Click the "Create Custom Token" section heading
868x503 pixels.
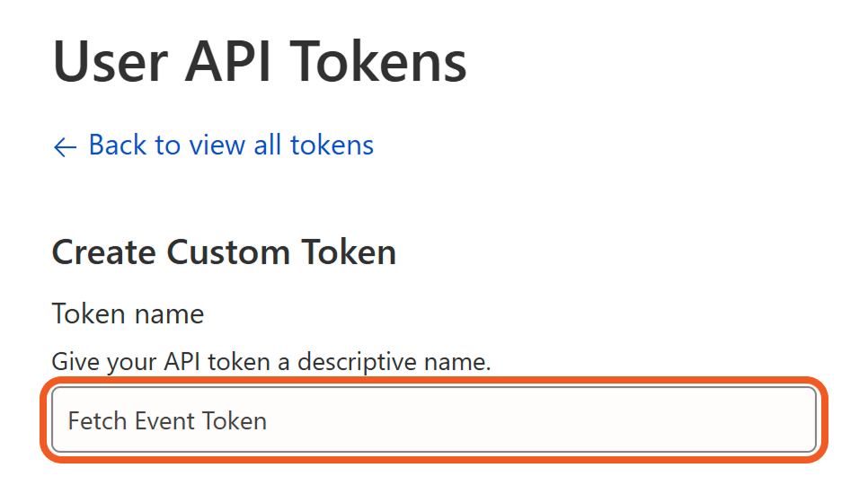224,252
